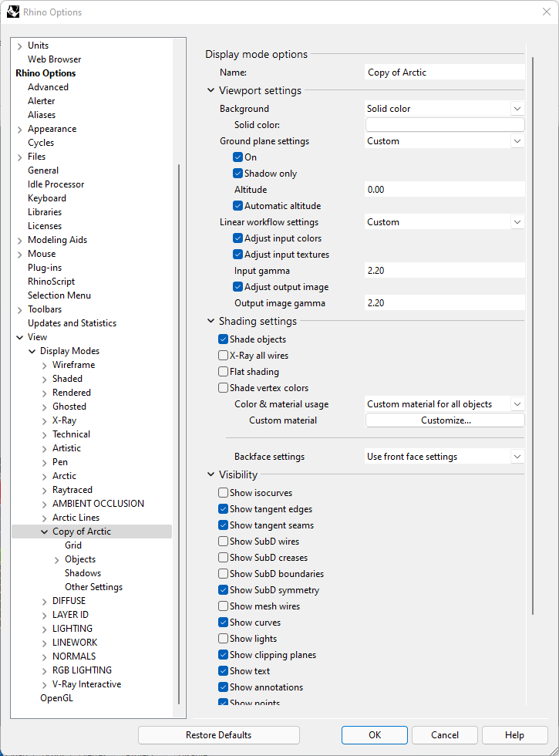Click the Rhino logo icon in title bar
The width and height of the screenshot is (559, 756).
(x=13, y=12)
